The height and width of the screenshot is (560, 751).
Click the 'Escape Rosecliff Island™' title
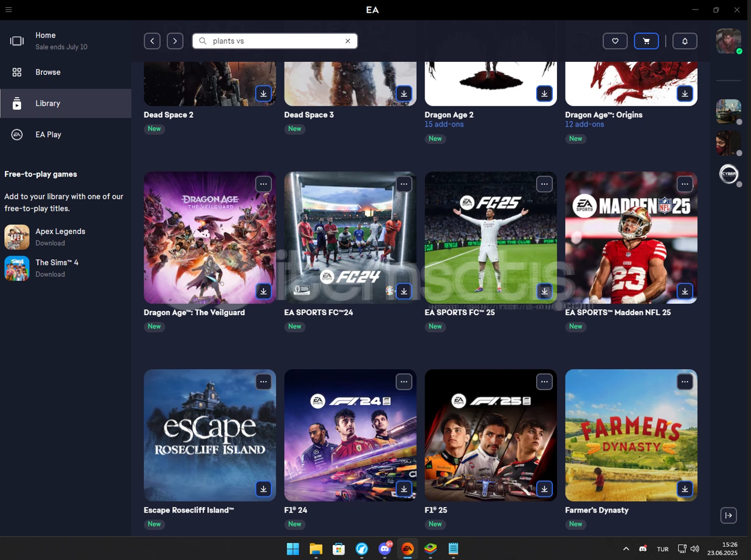point(189,510)
